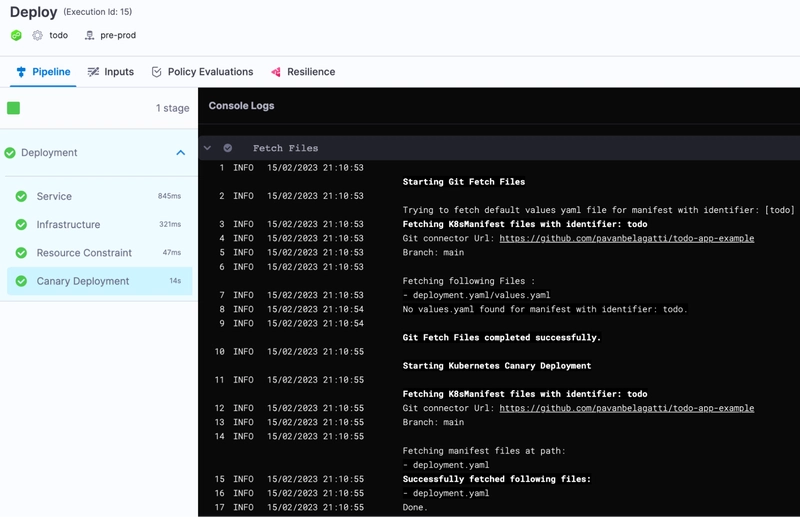Click the Fetch Files status check icon

tap(228, 148)
